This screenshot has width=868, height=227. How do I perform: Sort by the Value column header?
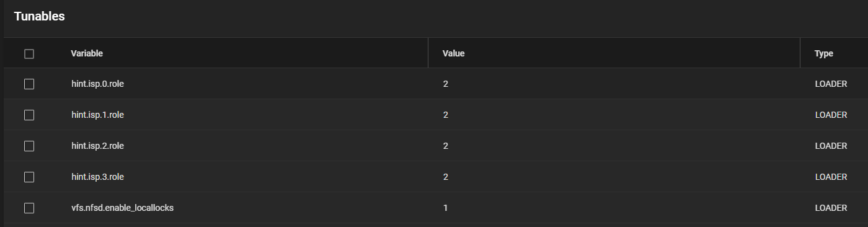tap(453, 53)
